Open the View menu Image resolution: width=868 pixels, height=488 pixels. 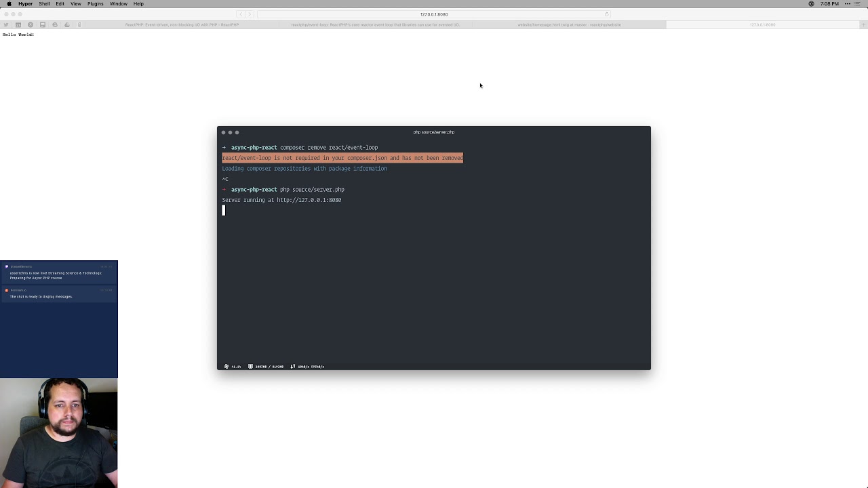pyautogui.click(x=76, y=3)
